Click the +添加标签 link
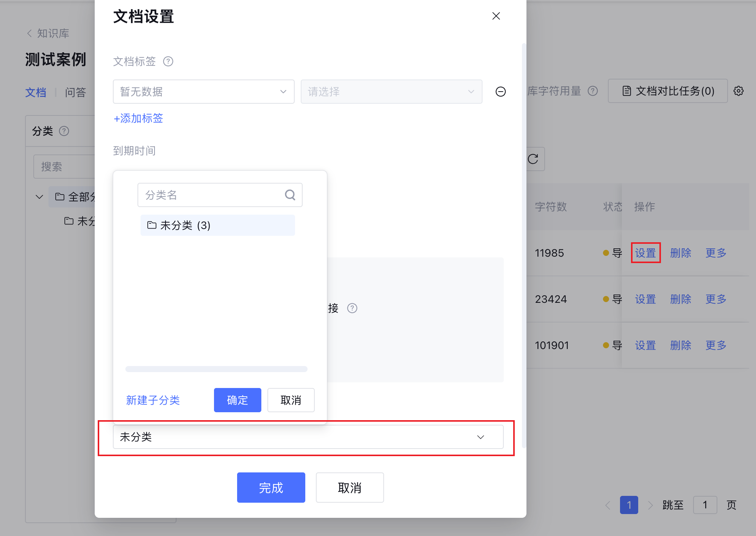The image size is (756, 536). tap(138, 118)
